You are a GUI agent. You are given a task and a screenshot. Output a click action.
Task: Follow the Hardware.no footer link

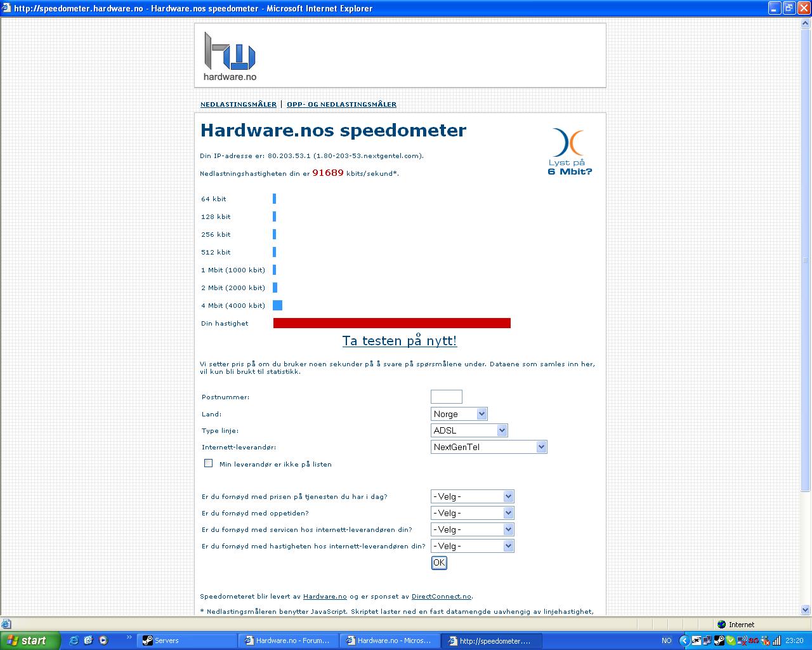pyautogui.click(x=325, y=597)
